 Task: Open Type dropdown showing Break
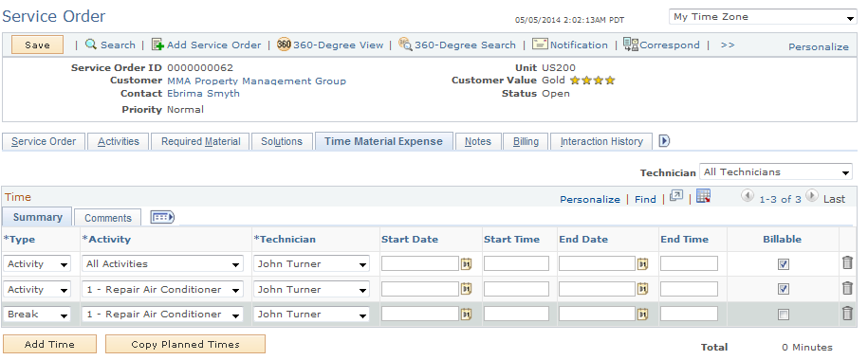[37, 315]
